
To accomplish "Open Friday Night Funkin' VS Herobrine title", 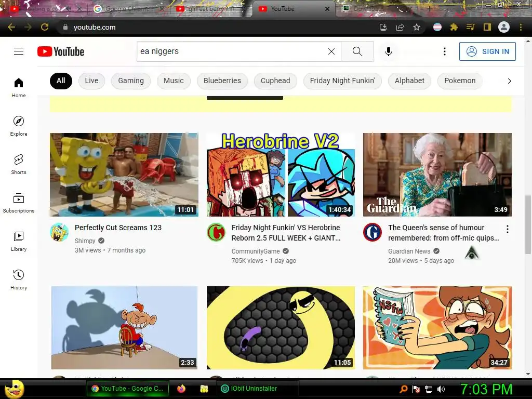I will pos(286,233).
